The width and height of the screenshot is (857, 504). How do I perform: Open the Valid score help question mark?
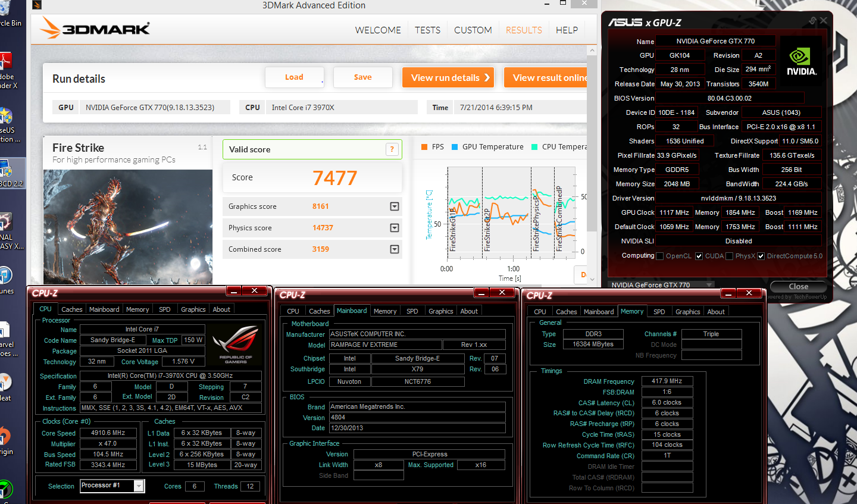pyautogui.click(x=392, y=149)
